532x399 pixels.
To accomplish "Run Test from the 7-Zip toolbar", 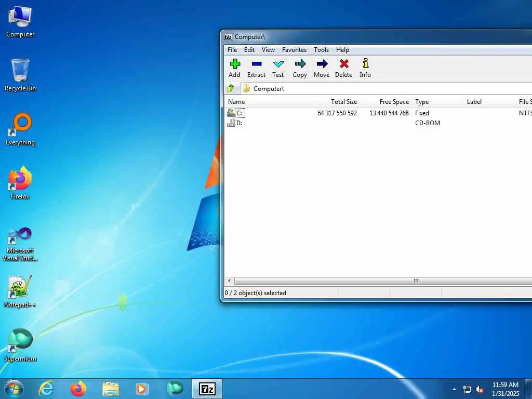I will point(278,68).
